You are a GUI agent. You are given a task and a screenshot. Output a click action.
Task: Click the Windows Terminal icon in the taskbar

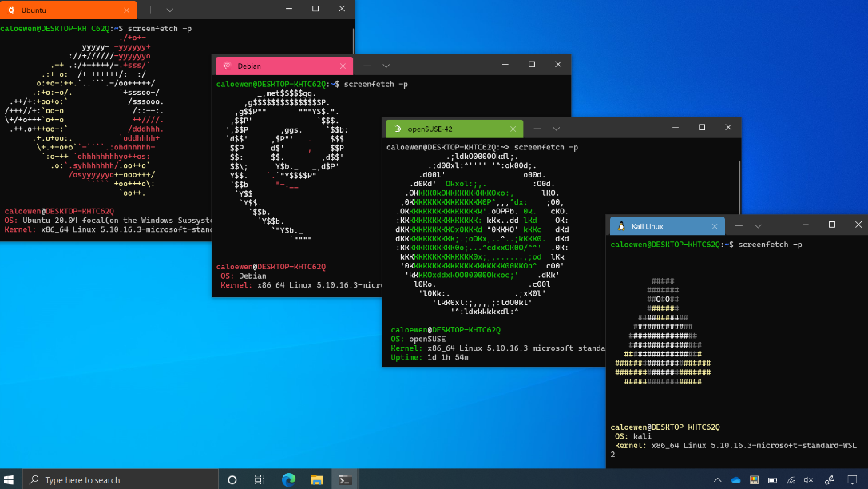(x=345, y=479)
